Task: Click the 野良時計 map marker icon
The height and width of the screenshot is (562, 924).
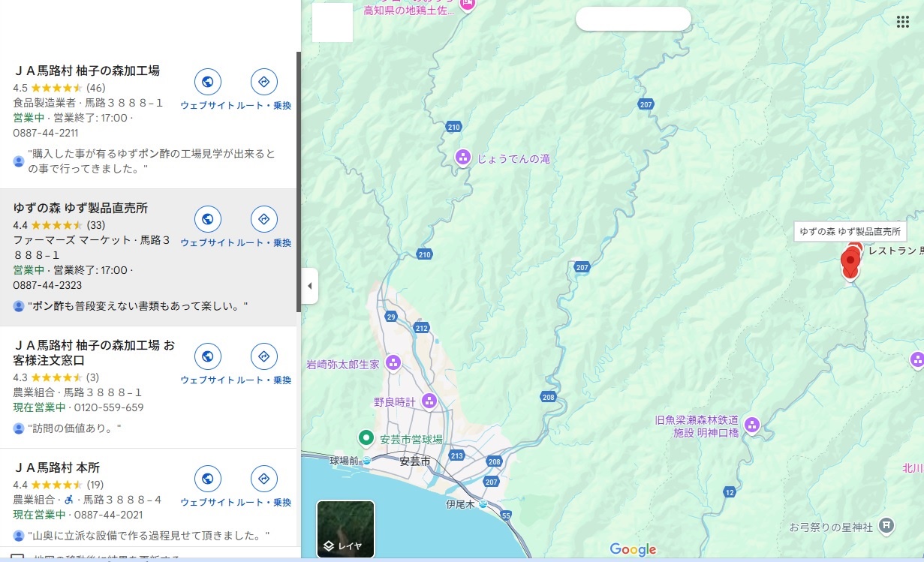Action: point(429,401)
